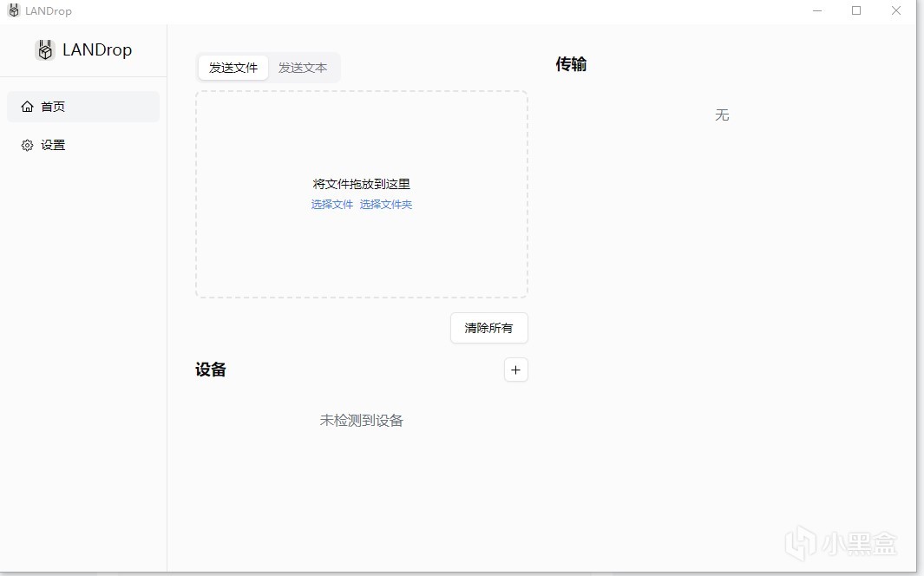
Task: Close the LANDrop window
Action: tap(895, 10)
